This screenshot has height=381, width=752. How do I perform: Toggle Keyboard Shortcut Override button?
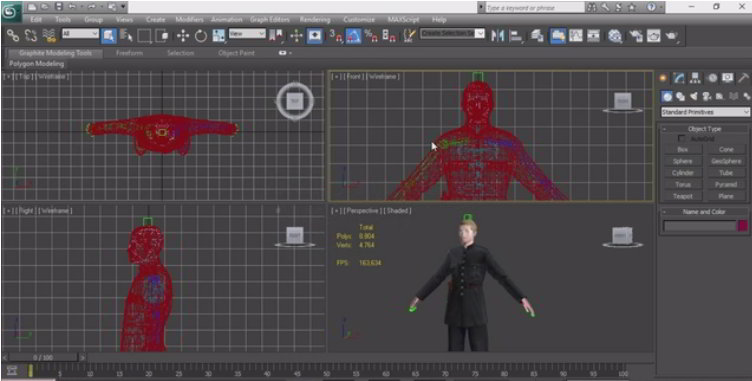click(314, 36)
